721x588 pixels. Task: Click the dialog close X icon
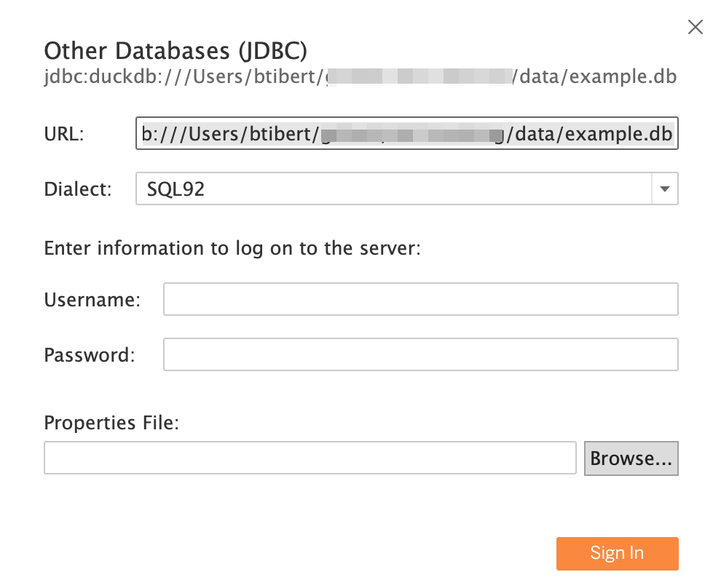(x=695, y=27)
